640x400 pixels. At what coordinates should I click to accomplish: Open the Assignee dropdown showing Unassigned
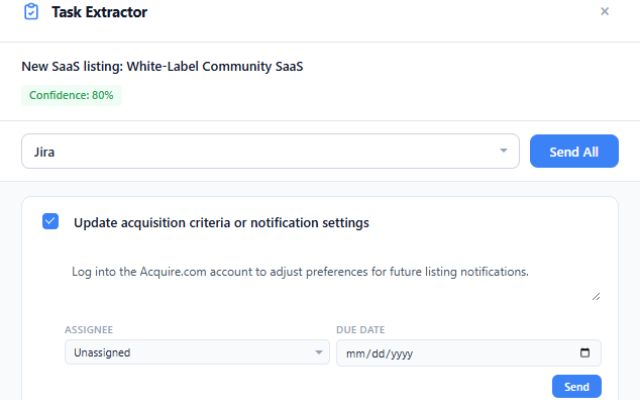tap(196, 353)
